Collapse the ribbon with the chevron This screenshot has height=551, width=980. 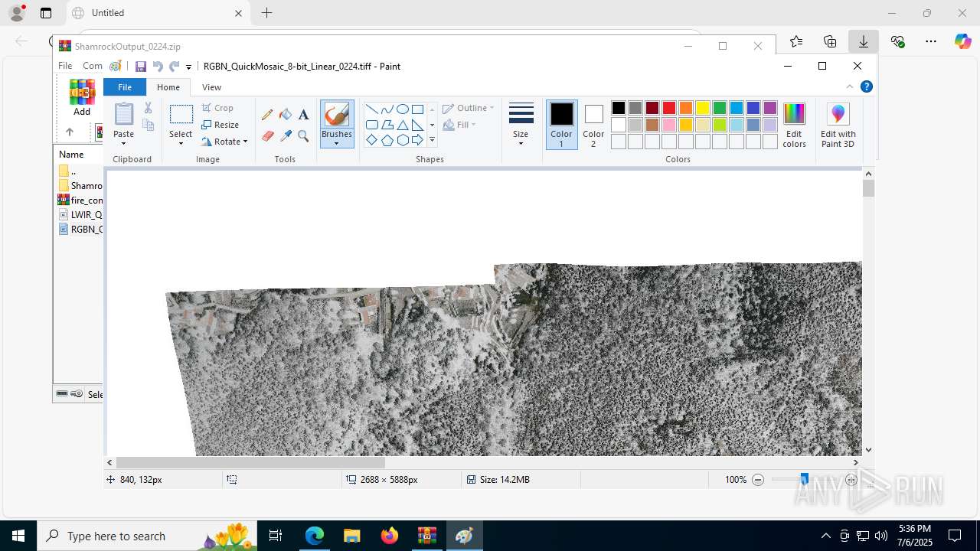pyautogui.click(x=850, y=86)
